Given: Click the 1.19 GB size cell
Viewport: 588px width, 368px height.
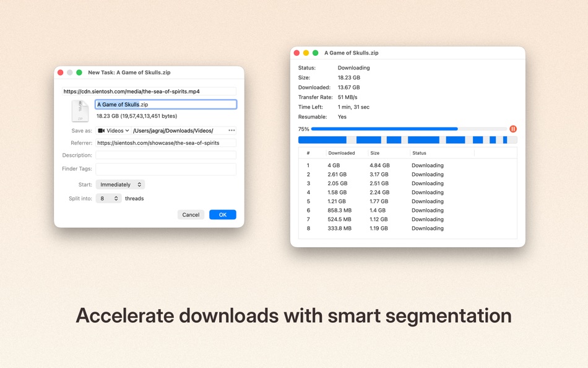Looking at the screenshot, I should pyautogui.click(x=379, y=229).
